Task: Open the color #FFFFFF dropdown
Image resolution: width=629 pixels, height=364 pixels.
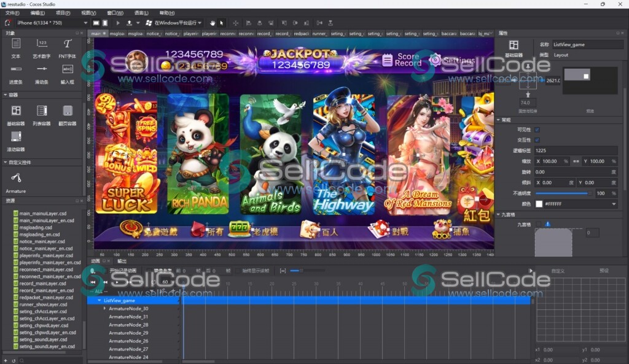Action: point(614,204)
